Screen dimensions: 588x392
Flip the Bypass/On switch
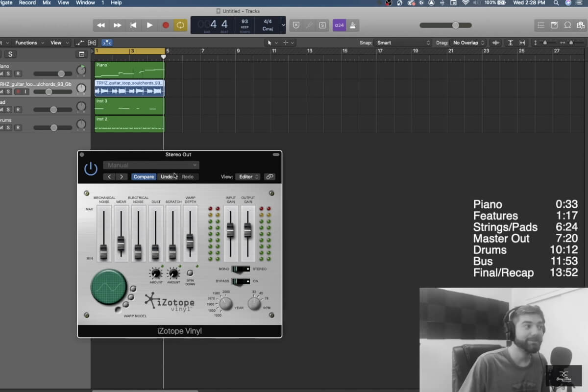240,281
